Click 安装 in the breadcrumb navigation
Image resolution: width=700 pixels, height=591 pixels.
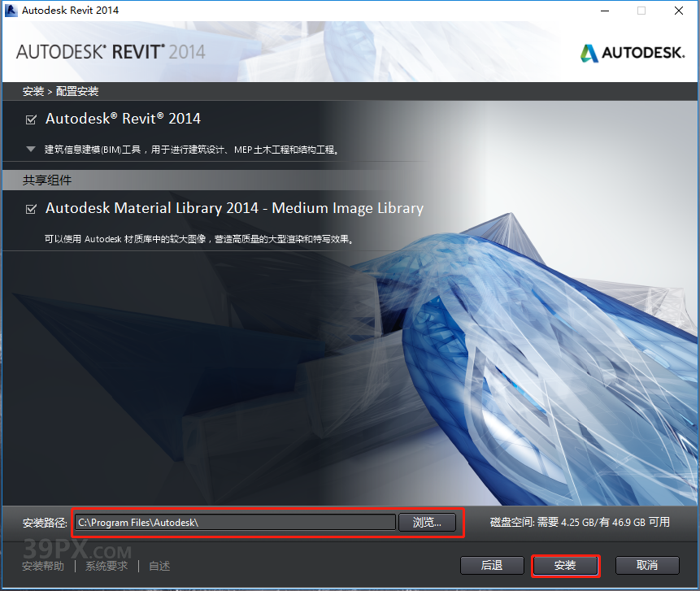33,91
